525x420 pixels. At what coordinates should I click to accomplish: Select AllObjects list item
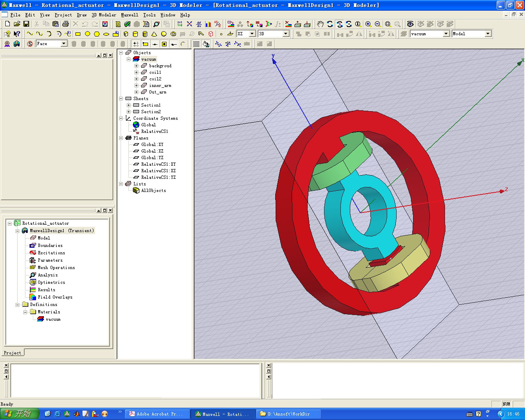(x=153, y=190)
